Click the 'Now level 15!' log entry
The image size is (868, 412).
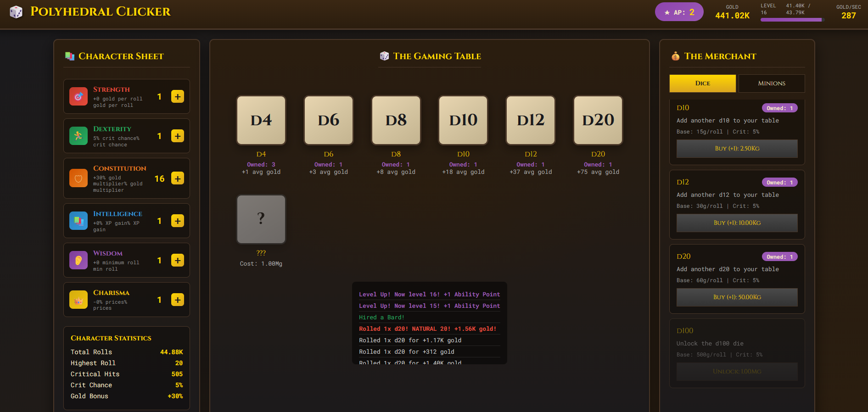point(430,306)
